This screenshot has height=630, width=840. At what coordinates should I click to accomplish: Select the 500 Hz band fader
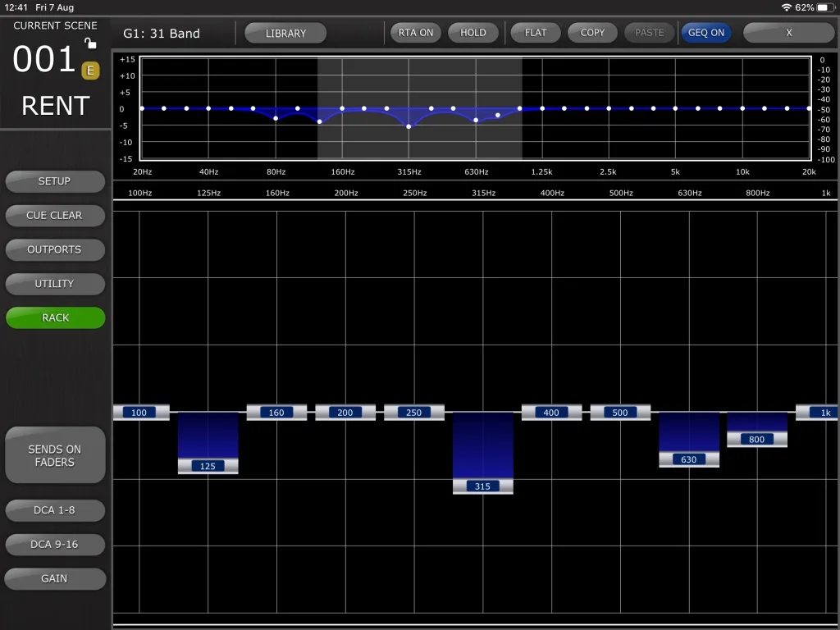pyautogui.click(x=620, y=413)
